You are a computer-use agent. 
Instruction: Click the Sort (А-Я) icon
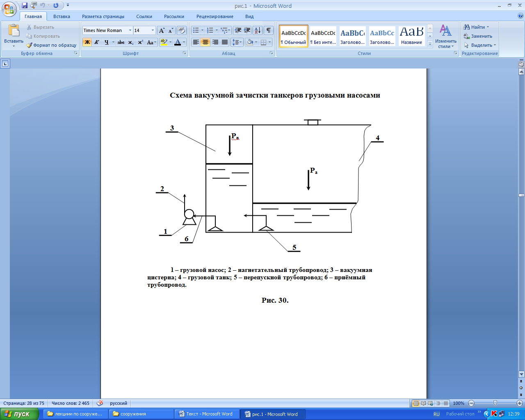click(x=258, y=30)
